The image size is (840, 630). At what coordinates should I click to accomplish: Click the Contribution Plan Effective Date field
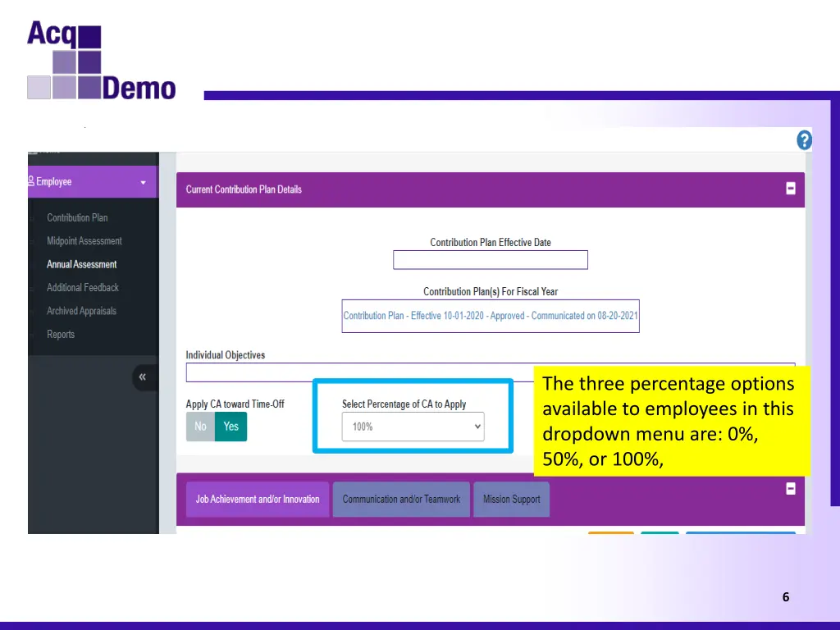491,260
